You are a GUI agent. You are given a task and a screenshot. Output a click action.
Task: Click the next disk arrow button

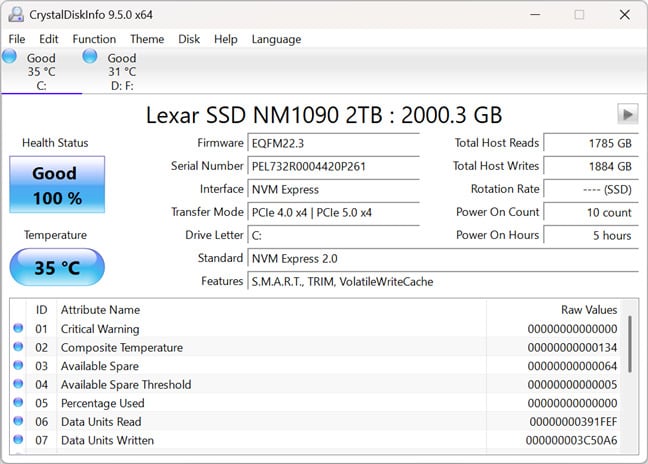pos(627,114)
